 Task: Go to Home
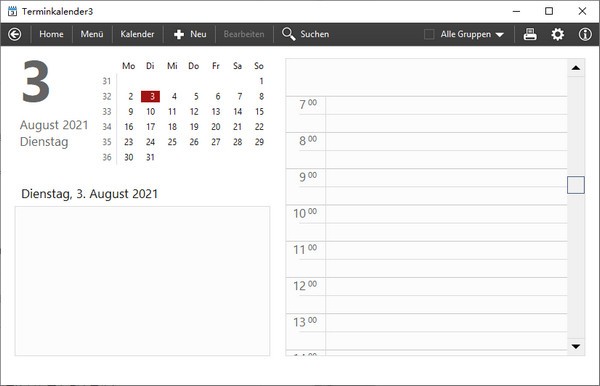click(51, 34)
